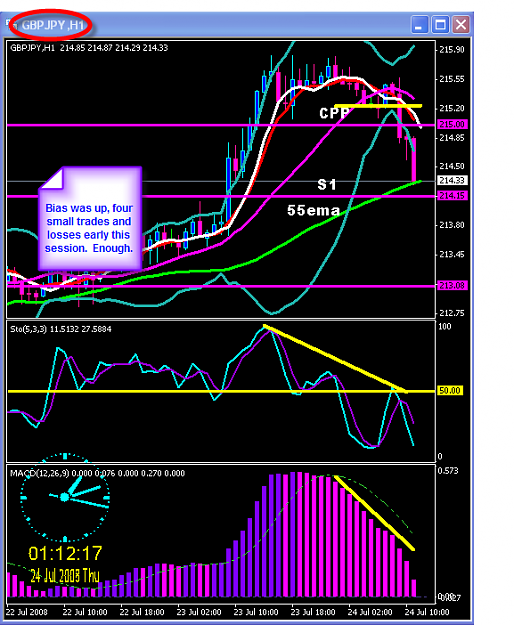
Task: Click the MACD(12,26,9) indicator label
Action: click(x=97, y=474)
